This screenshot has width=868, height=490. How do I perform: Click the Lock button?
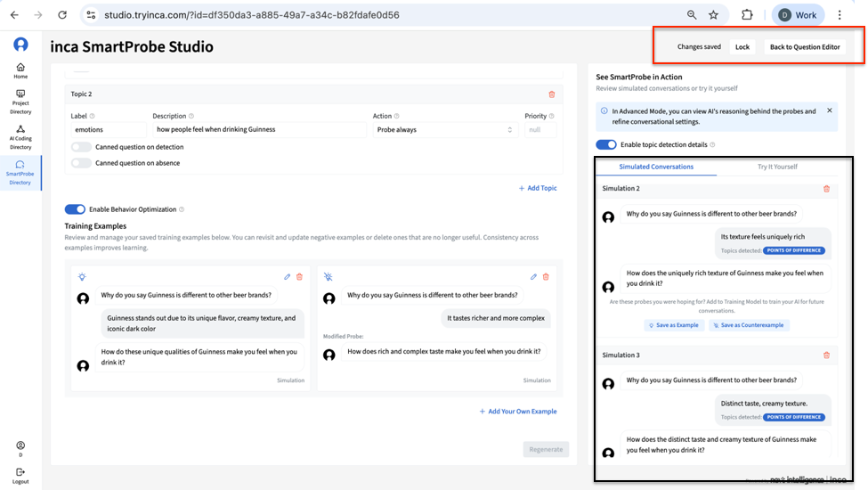[x=742, y=47]
